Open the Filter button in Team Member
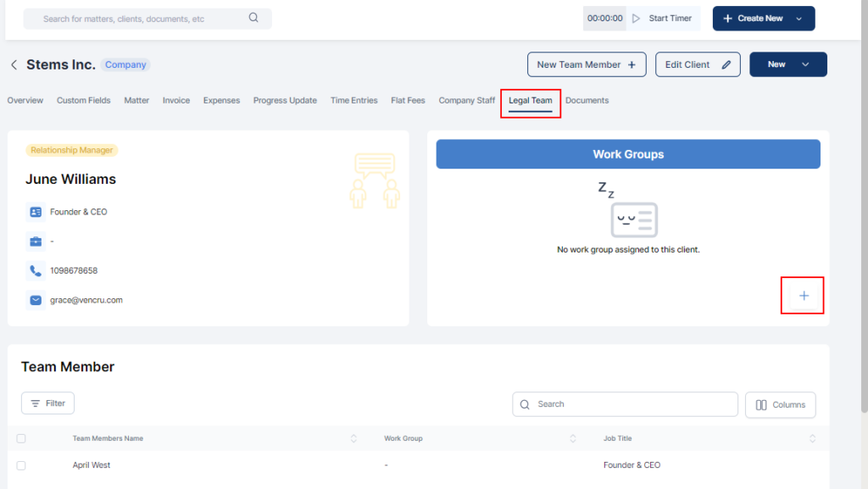Image resolution: width=868 pixels, height=489 pixels. tap(47, 403)
